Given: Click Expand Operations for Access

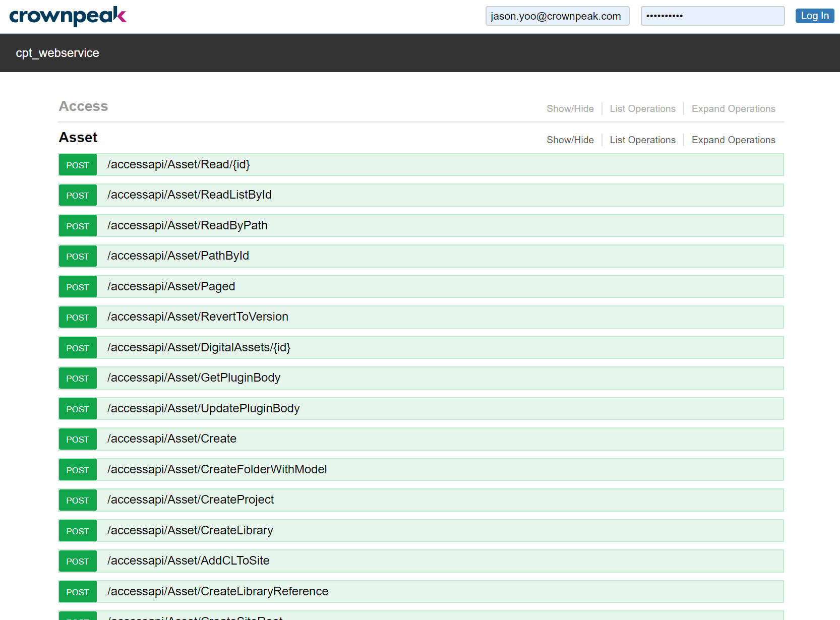Looking at the screenshot, I should (733, 109).
